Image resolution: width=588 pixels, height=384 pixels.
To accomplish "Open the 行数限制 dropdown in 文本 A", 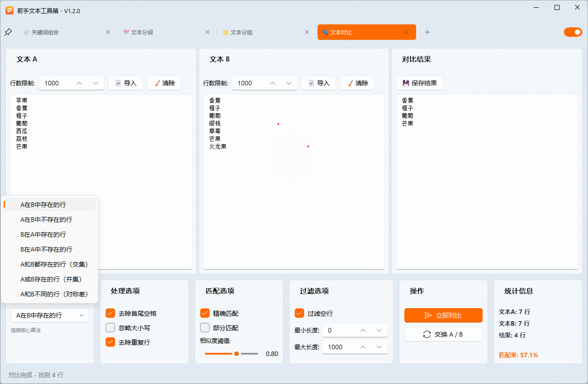I will click(96, 83).
